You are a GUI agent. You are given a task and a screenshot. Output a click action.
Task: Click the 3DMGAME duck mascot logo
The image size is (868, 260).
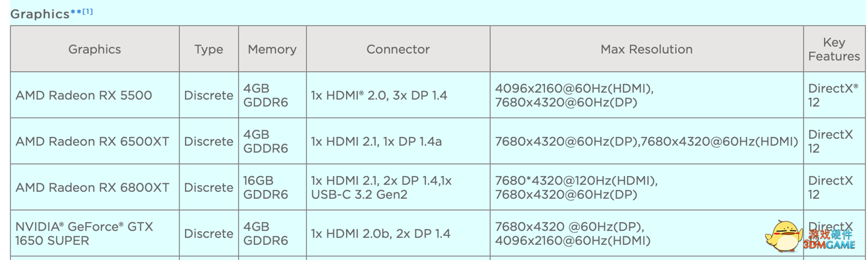pos(782,235)
